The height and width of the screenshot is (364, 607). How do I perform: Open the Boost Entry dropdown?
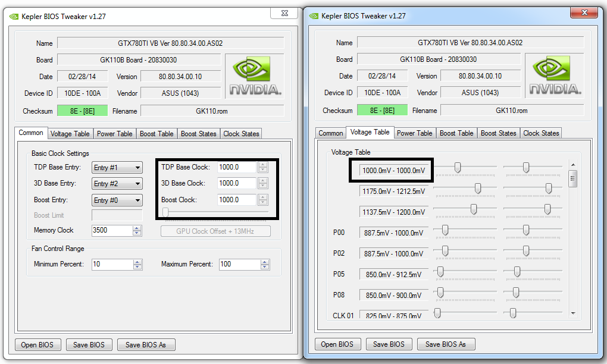pyautogui.click(x=117, y=200)
